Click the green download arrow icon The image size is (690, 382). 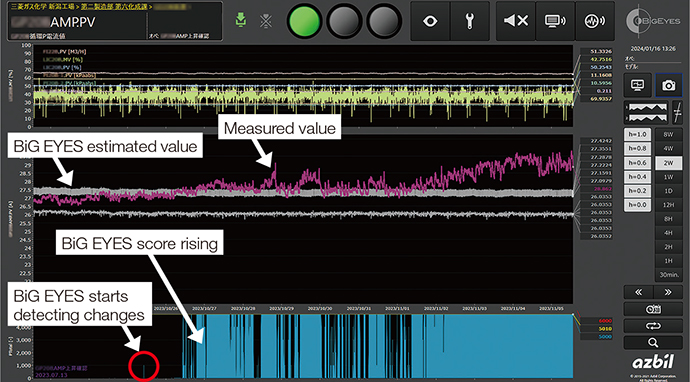(240, 20)
